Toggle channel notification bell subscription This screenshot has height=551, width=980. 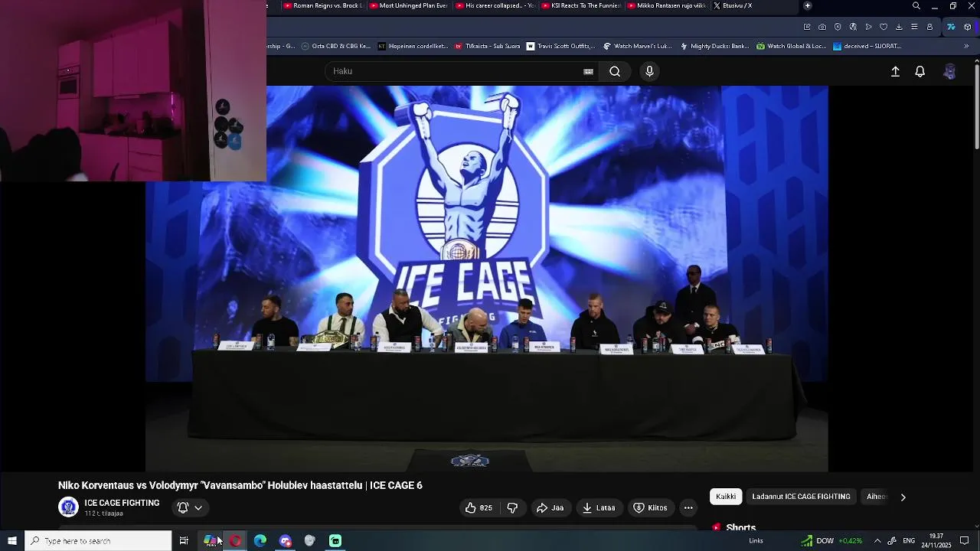point(183,507)
